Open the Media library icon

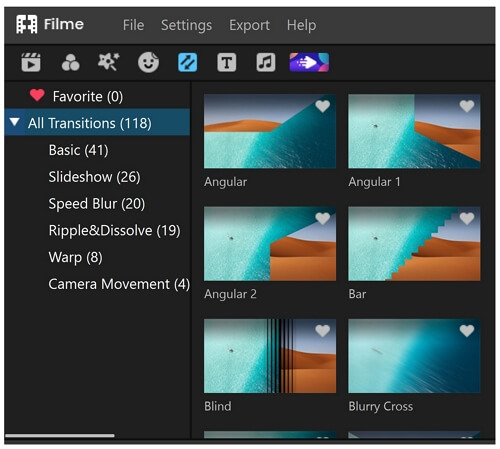click(31, 62)
